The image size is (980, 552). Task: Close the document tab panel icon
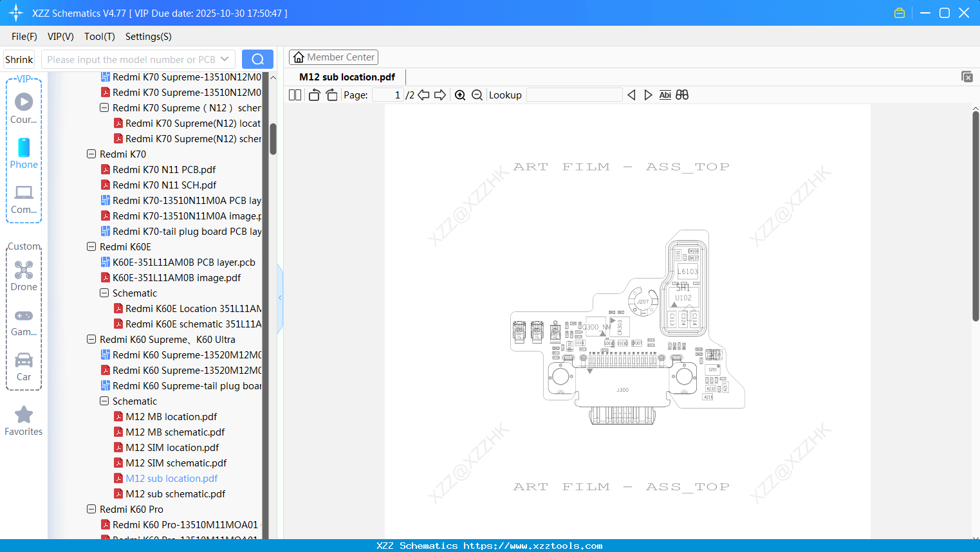967,77
